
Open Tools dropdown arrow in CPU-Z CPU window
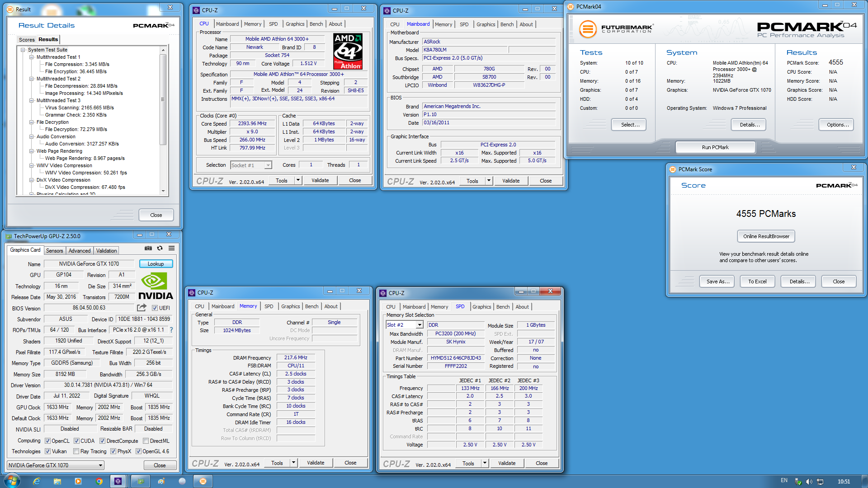(x=297, y=180)
